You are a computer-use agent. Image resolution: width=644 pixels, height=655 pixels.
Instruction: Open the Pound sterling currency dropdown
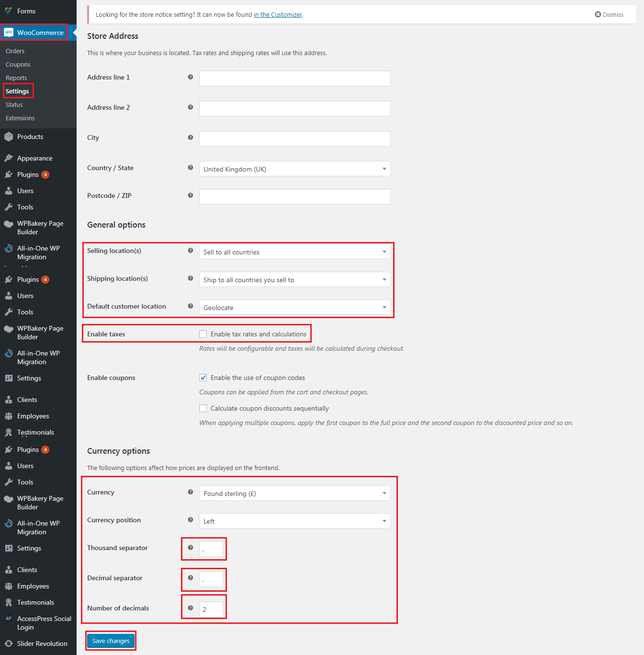point(294,493)
